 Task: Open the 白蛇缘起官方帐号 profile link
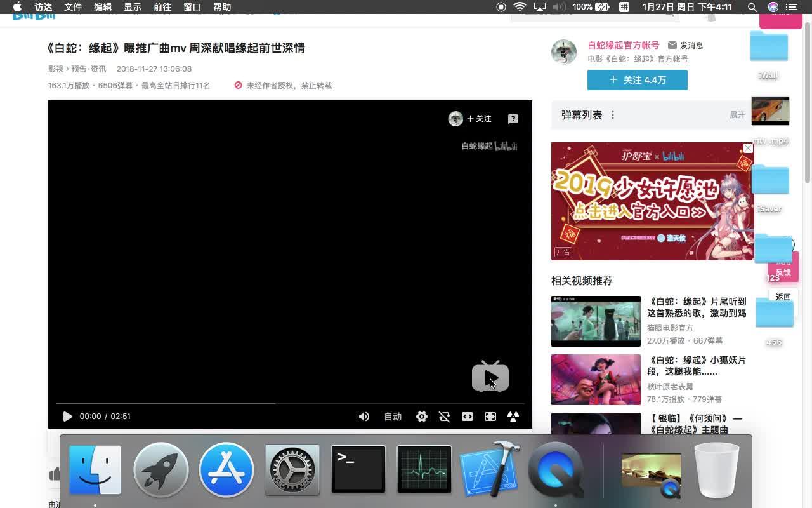[624, 45]
